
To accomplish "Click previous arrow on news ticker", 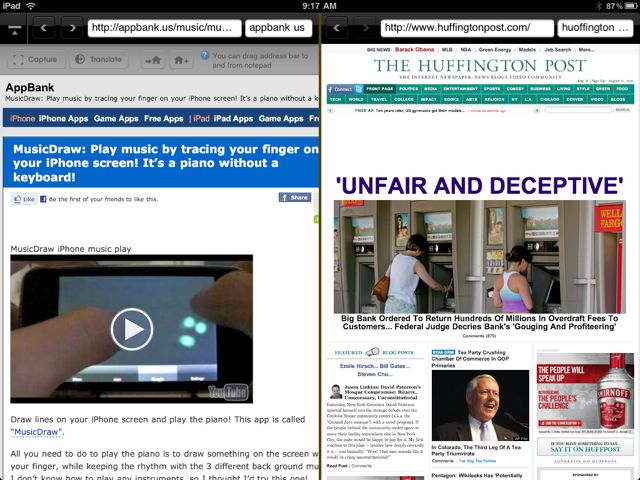I will [x=330, y=110].
